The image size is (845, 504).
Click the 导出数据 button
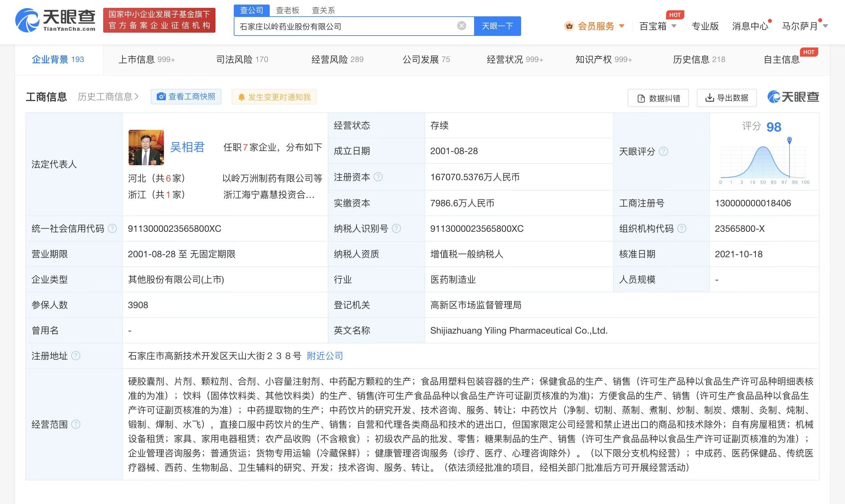coord(726,98)
